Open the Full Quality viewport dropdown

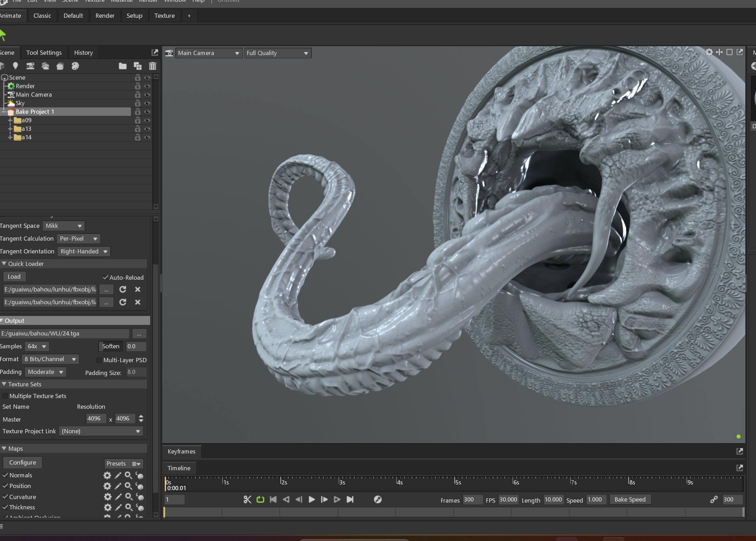coord(277,53)
